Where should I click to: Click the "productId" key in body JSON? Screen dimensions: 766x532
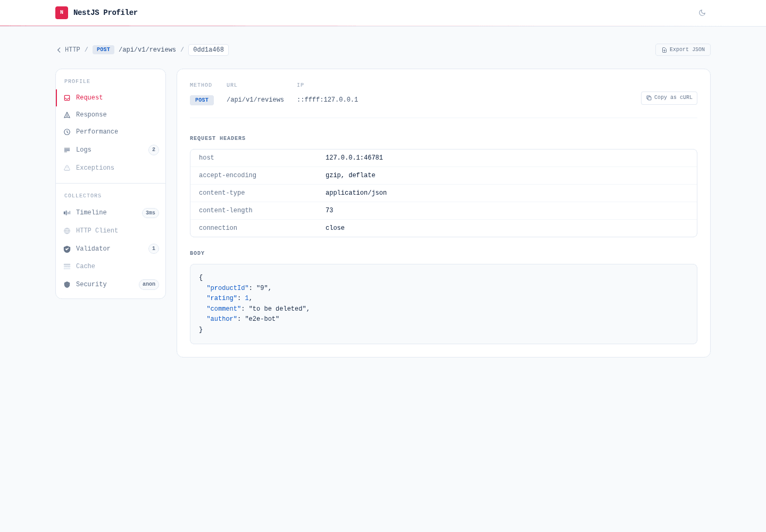(228, 288)
